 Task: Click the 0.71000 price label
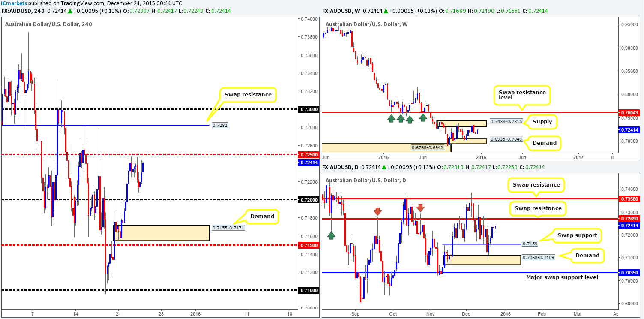pos(308,290)
